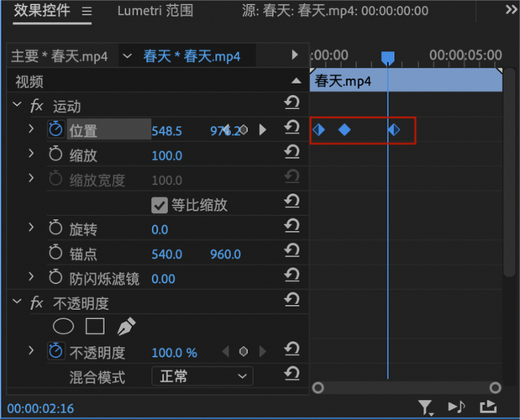Switch to the Lumetri 范围 tab

[155, 11]
